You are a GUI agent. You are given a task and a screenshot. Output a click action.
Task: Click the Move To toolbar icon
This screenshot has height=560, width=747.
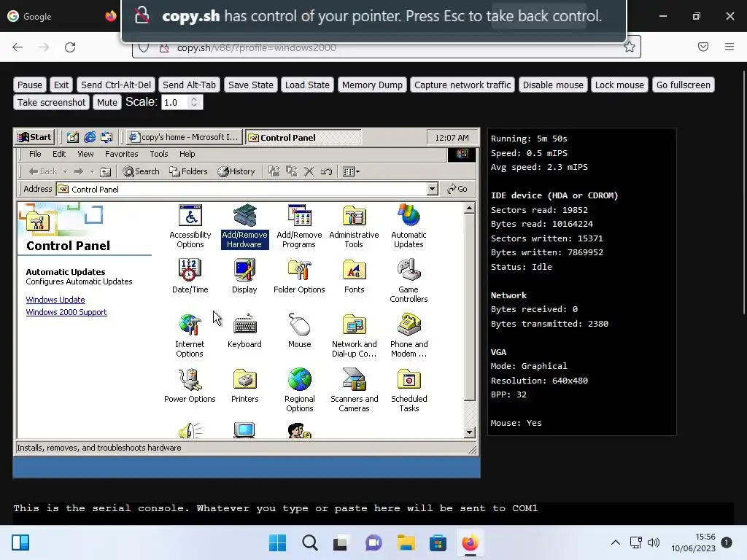274,171
